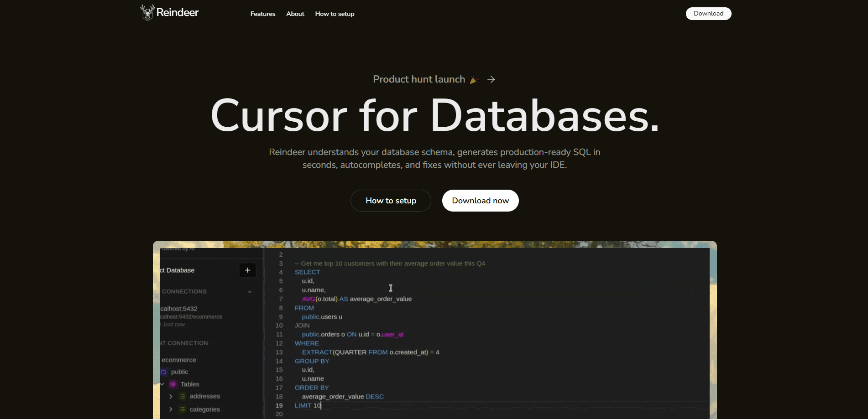This screenshot has width=868, height=419.
Task: Collapse the CONNECTIONS section chevron
Action: tap(250, 292)
